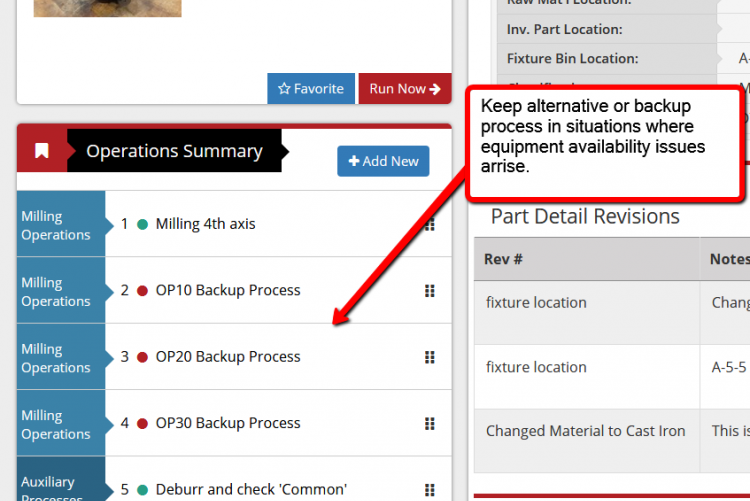Click the drag handle for Deburr and check row
This screenshot has height=501, width=750.
click(x=430, y=490)
